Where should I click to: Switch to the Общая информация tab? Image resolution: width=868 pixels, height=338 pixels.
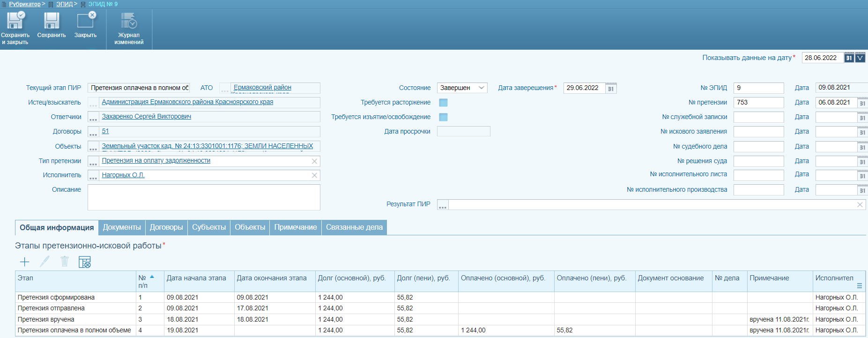[x=57, y=227]
